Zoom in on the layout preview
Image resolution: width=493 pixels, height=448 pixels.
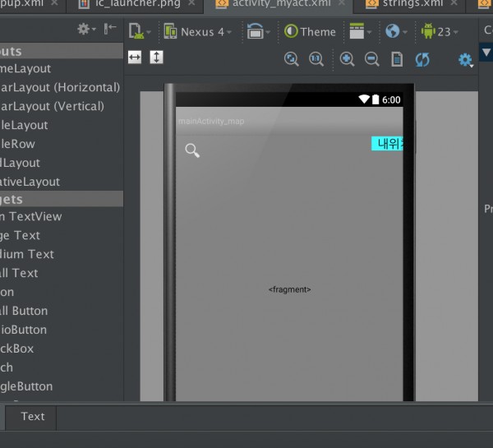[347, 59]
